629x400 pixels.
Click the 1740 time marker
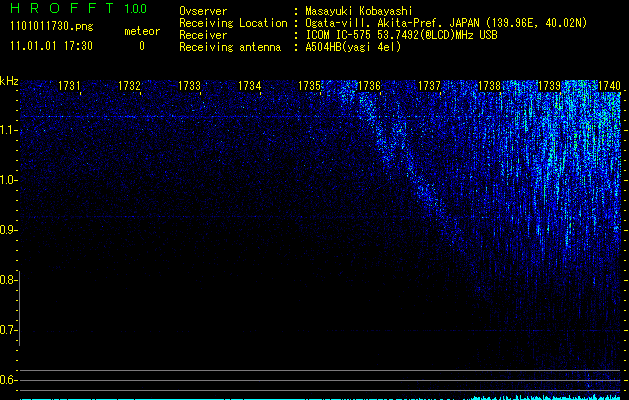(609, 85)
